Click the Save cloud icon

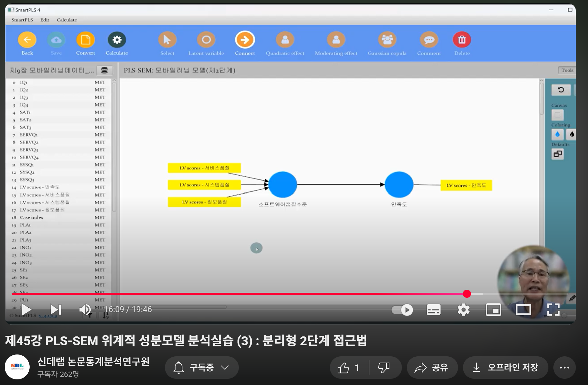[56, 40]
